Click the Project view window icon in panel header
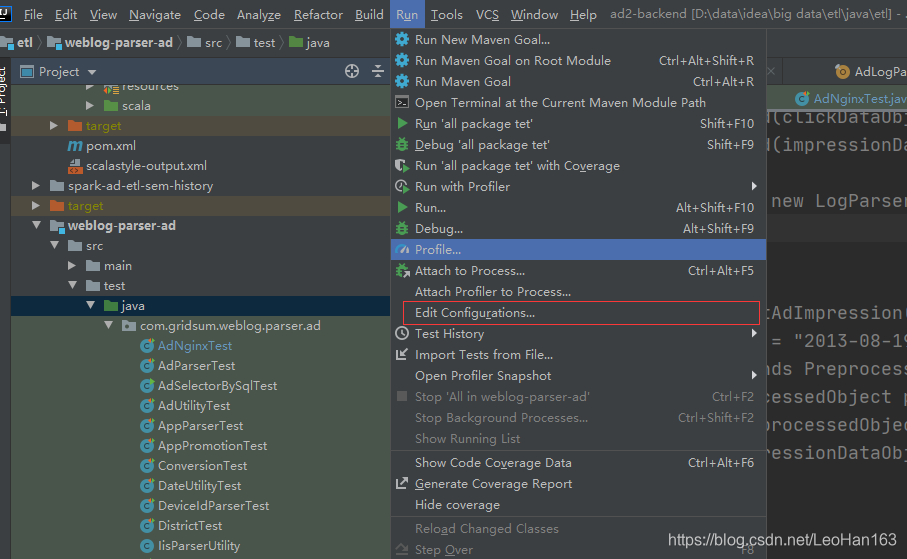 point(27,72)
